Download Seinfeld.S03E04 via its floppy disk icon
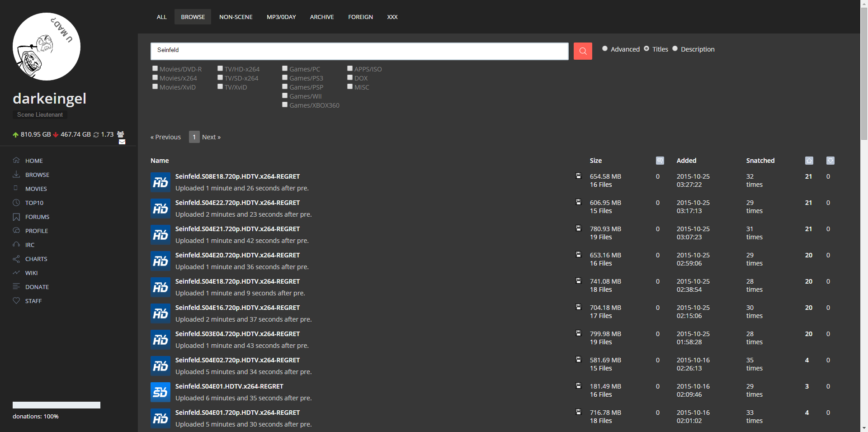 coord(578,333)
